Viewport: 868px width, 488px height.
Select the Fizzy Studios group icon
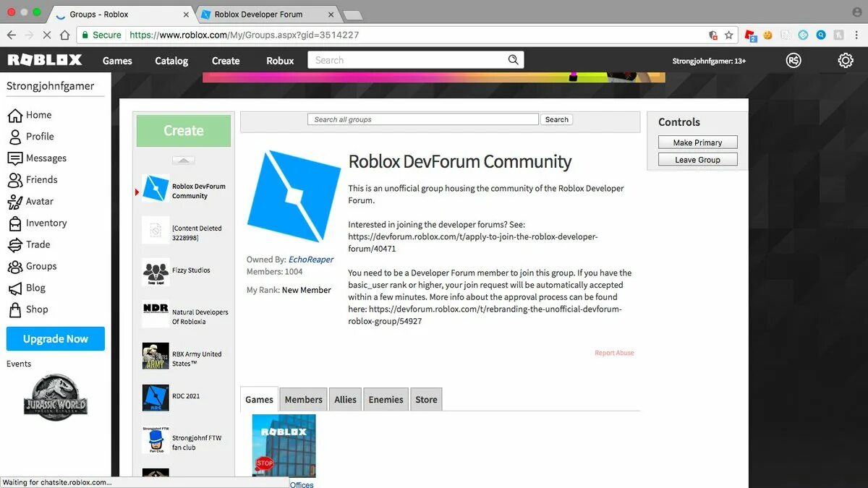(x=156, y=273)
